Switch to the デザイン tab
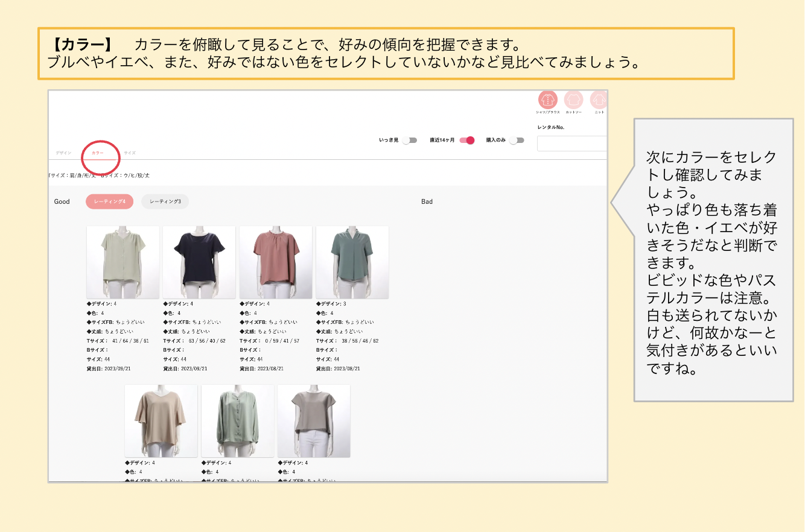Screen dimensions: 805x532 pyautogui.click(x=63, y=153)
